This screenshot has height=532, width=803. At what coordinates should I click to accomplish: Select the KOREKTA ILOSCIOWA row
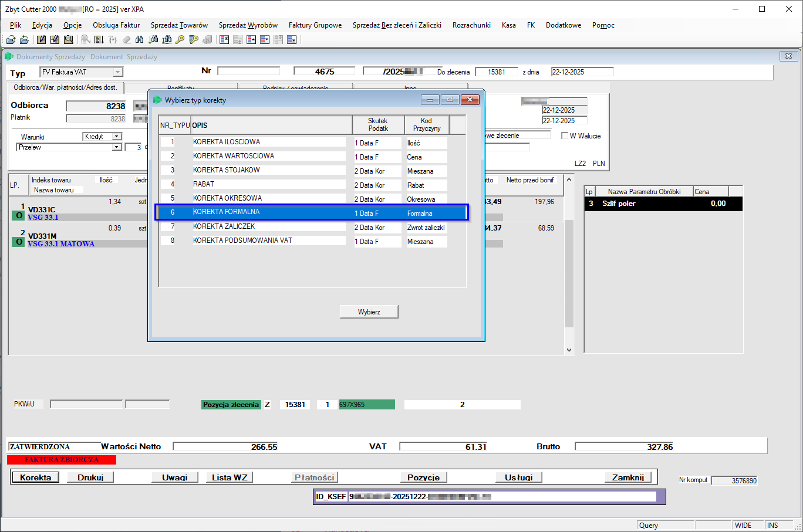tap(312, 142)
